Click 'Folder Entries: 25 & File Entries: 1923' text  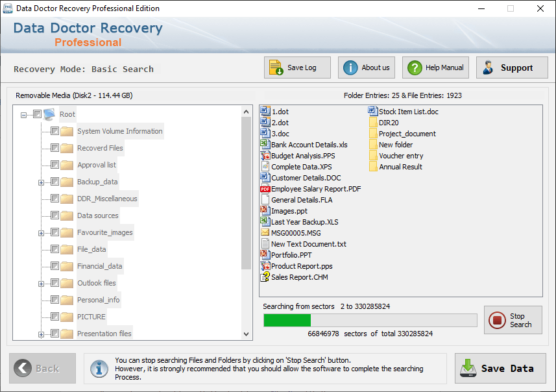tap(402, 95)
